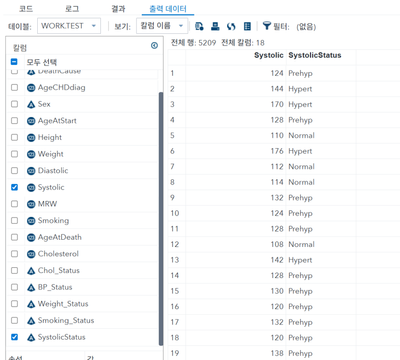Viewport: 400px width, 360px height.
Task: Click the SystolicStatus column header
Action: click(315, 55)
